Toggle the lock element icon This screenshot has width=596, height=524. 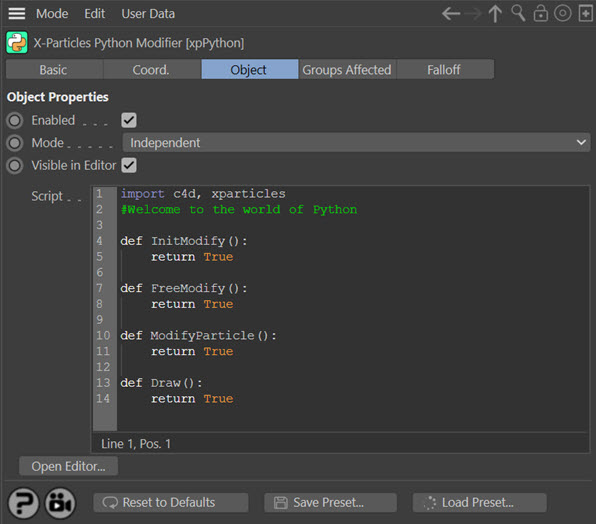(x=541, y=13)
